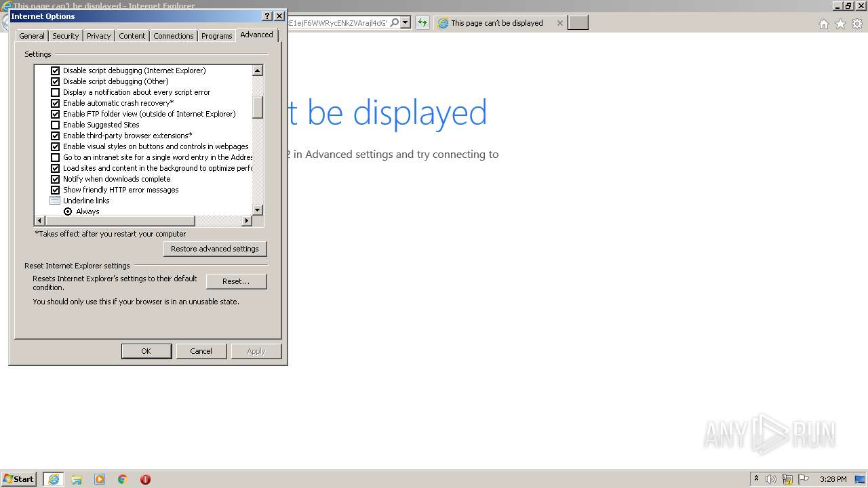868x488 pixels.
Task: Click settings list scroll right arrow
Action: click(247, 221)
